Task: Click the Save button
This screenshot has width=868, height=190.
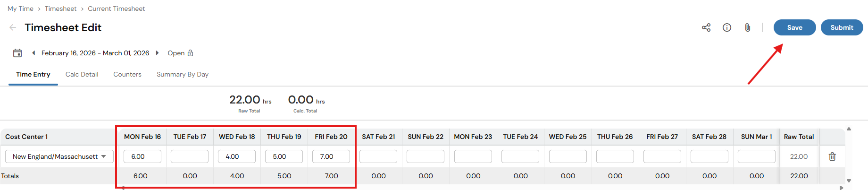Action: 795,27
